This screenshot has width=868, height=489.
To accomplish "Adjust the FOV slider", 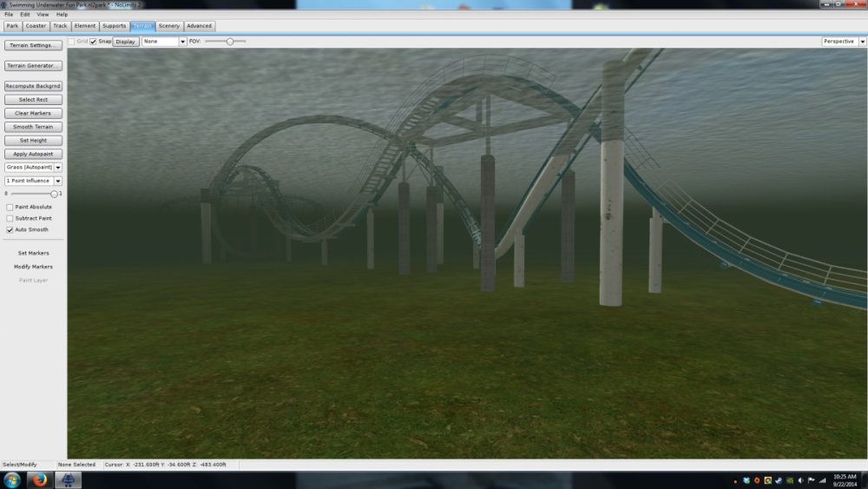I will click(x=230, y=41).
